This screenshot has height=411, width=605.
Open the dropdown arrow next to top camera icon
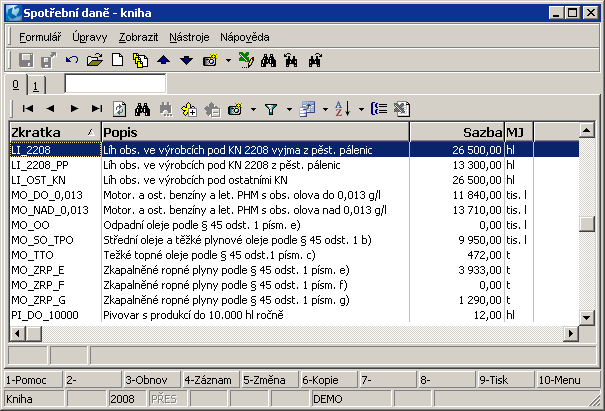tap(228, 61)
